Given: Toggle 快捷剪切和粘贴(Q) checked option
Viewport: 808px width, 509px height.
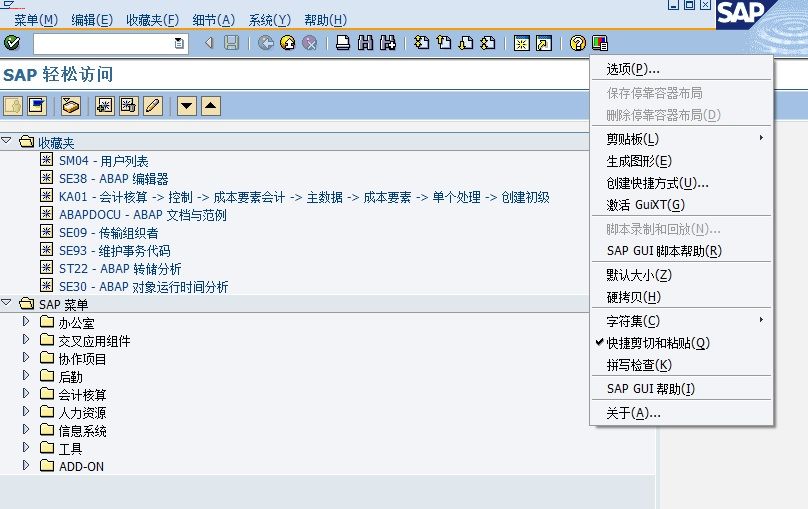Looking at the screenshot, I should (681, 343).
